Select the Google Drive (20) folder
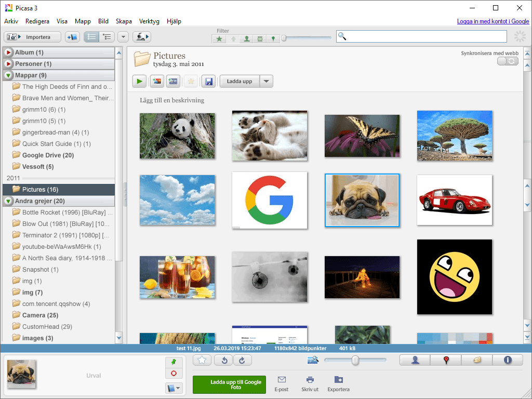 (48, 155)
